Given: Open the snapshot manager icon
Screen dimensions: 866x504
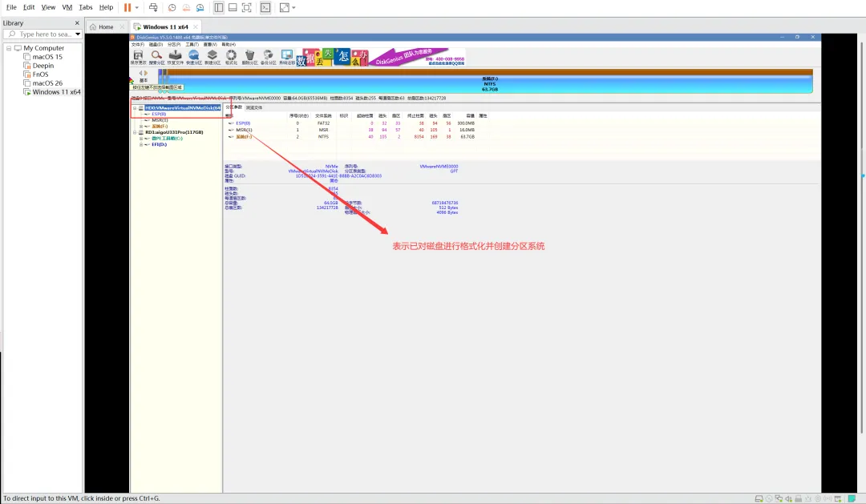Looking at the screenshot, I should 200,8.
